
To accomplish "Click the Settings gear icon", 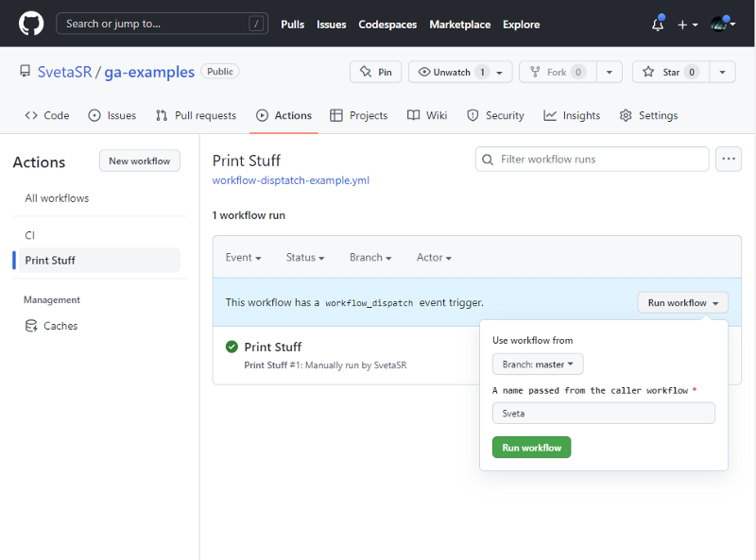I will pos(626,115).
